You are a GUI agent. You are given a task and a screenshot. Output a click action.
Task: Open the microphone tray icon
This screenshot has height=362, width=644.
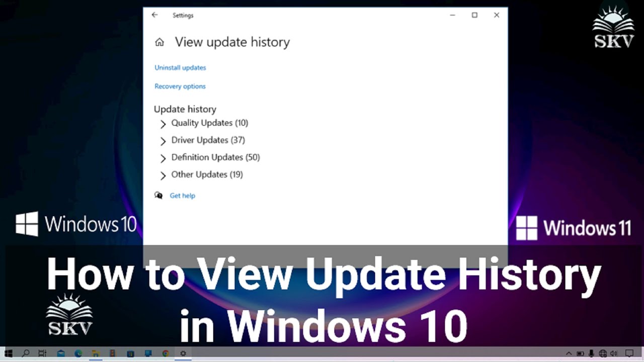(591, 353)
